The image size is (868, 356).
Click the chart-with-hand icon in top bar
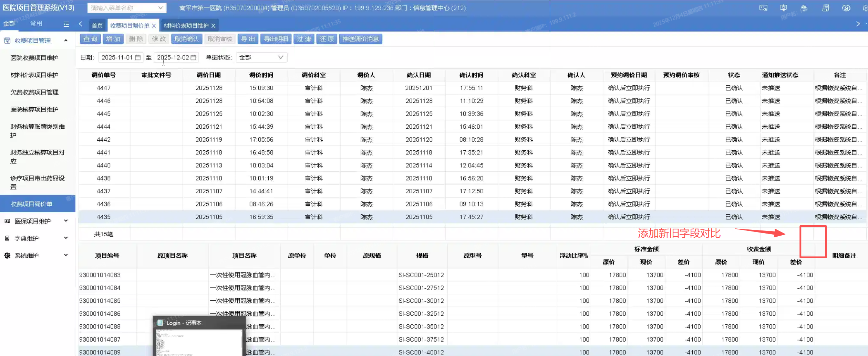[x=804, y=8]
